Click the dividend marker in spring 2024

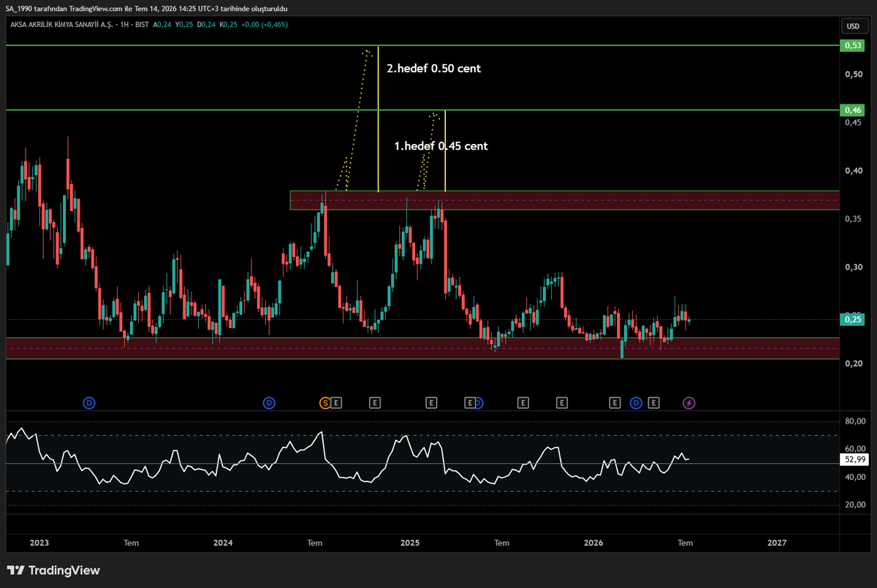tap(269, 402)
